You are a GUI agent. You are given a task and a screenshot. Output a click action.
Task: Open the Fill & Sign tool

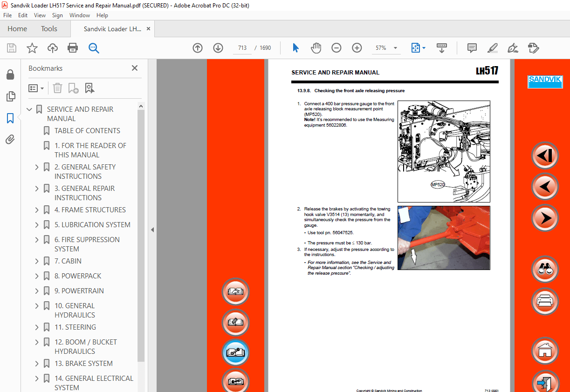(x=513, y=47)
